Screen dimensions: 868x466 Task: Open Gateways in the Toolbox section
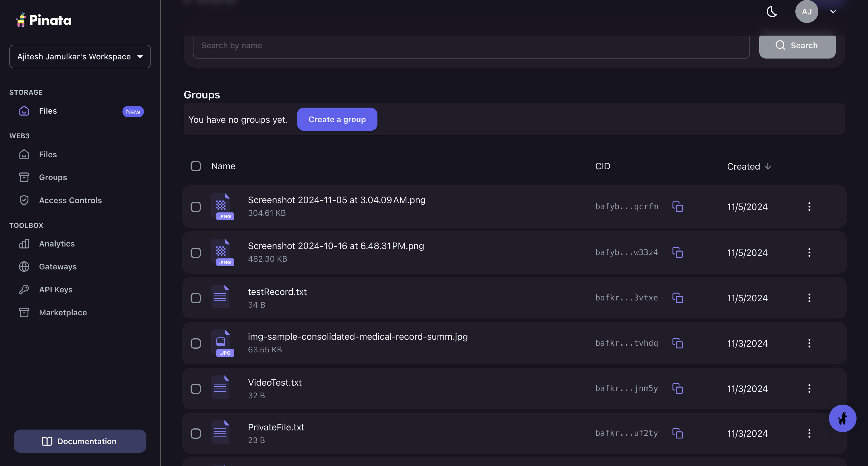click(x=58, y=267)
